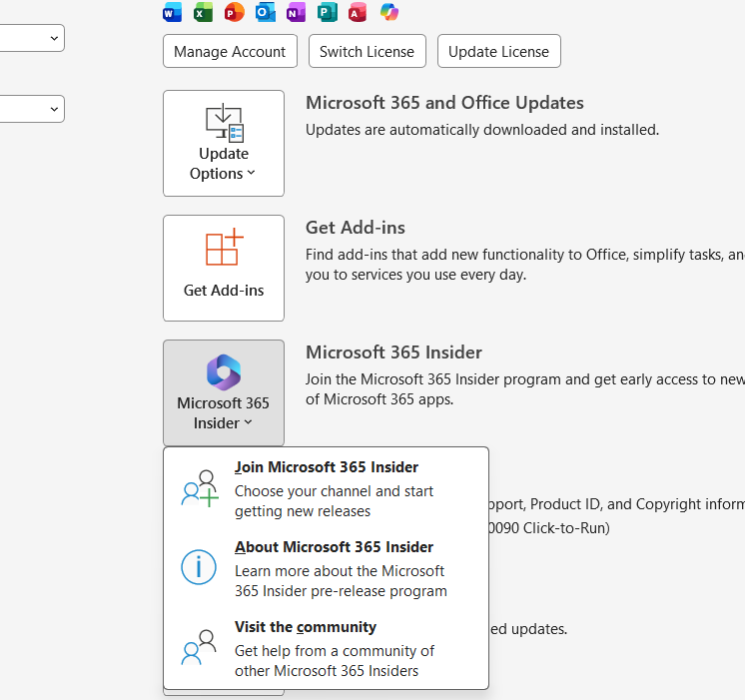Click the Publisher app icon
The image size is (745, 700).
[x=328, y=12]
